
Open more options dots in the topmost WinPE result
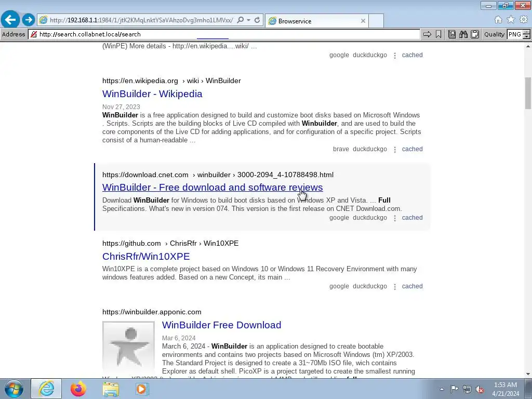[x=395, y=56]
